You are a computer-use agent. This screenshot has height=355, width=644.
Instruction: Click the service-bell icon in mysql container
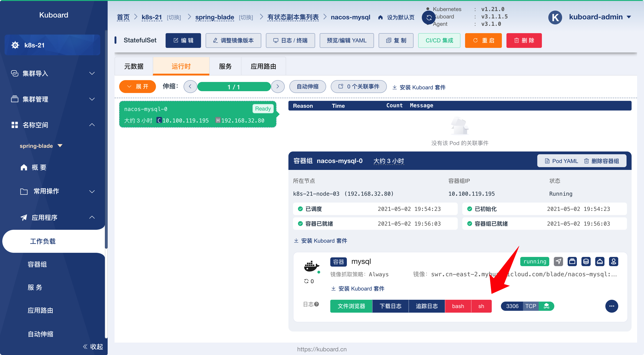[600, 262]
